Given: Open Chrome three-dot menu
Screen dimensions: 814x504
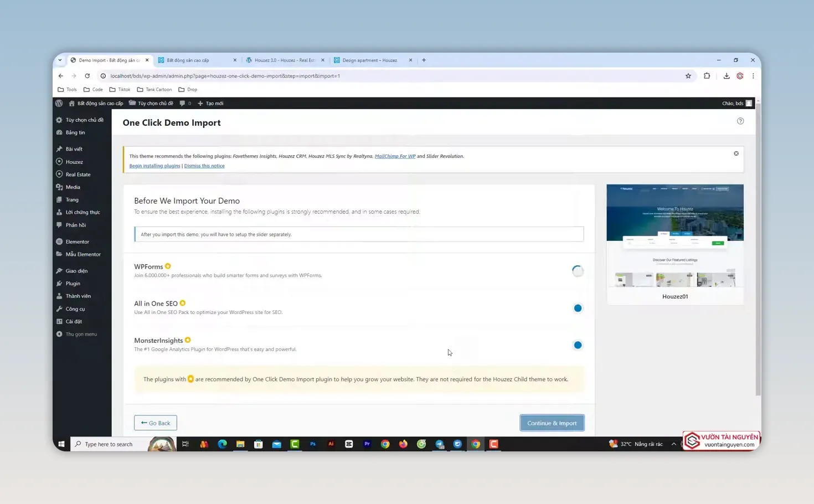Looking at the screenshot, I should [753, 76].
